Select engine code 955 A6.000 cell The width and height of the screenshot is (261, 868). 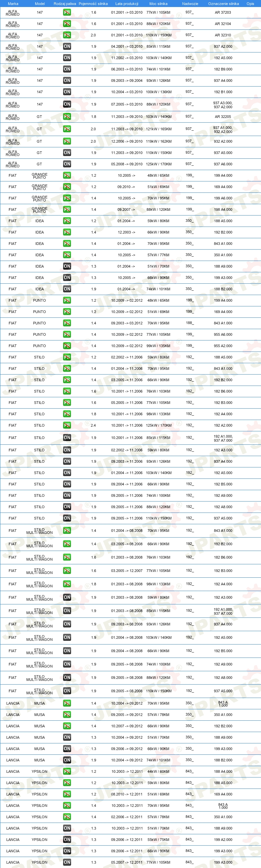pyautogui.click(x=223, y=334)
